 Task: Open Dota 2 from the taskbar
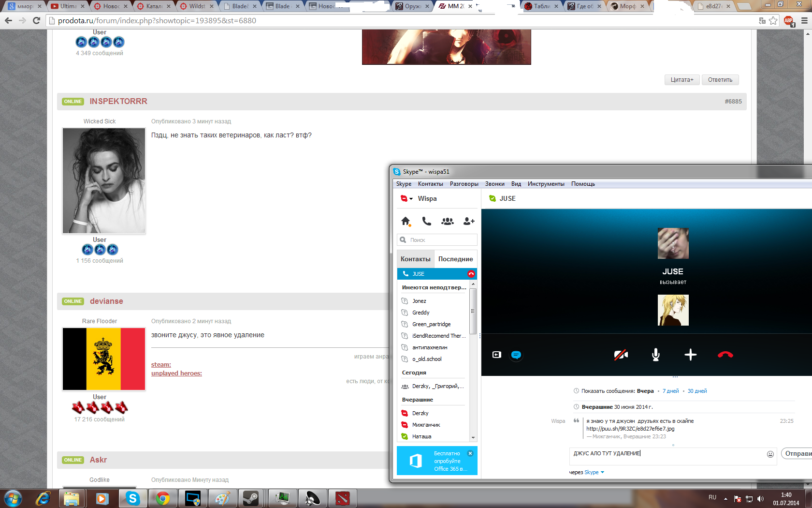343,498
